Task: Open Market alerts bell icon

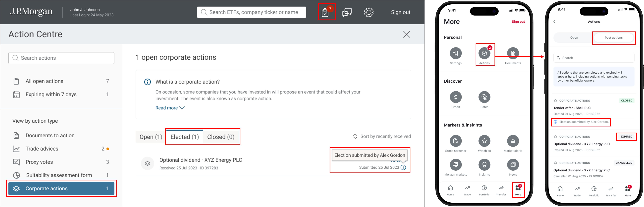Action: click(513, 141)
